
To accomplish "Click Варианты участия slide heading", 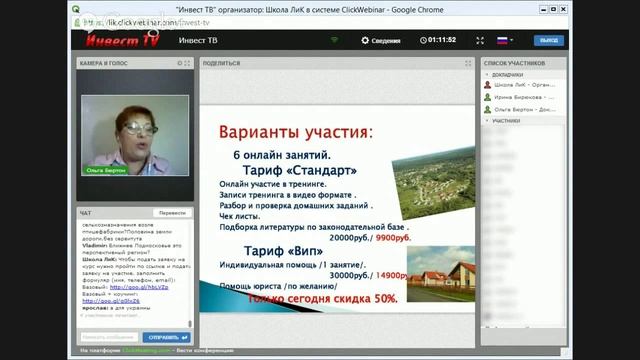I will pyautogui.click(x=296, y=132).
